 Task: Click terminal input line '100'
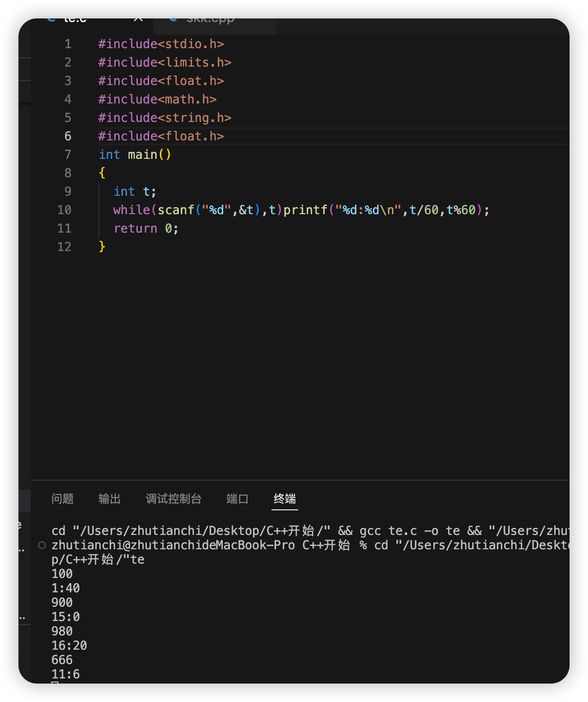(62, 574)
